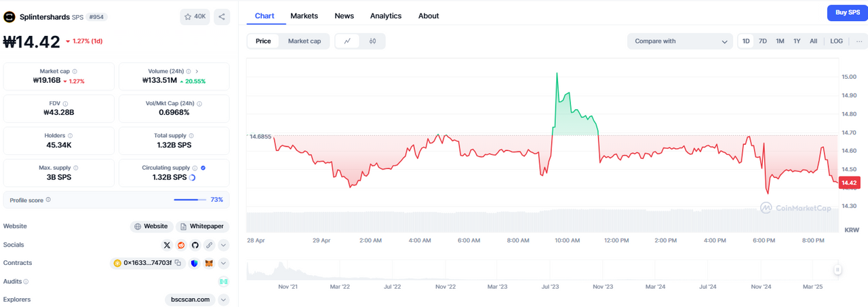Open the Reddit social icon
The width and height of the screenshot is (868, 307).
click(x=181, y=245)
